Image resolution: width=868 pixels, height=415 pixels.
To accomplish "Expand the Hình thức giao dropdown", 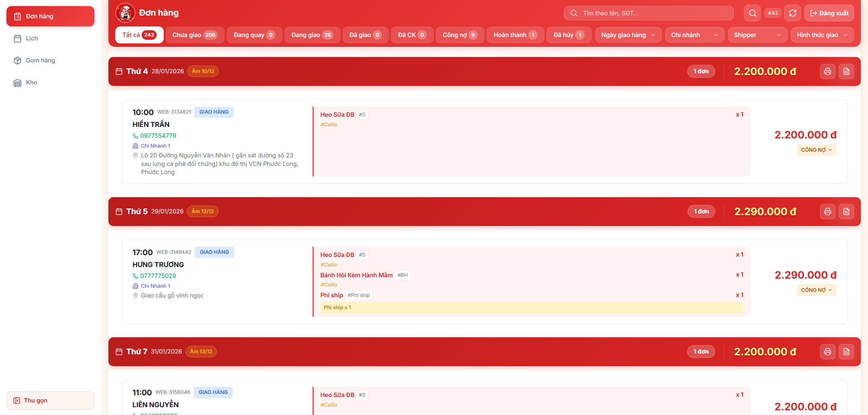I will click(821, 35).
